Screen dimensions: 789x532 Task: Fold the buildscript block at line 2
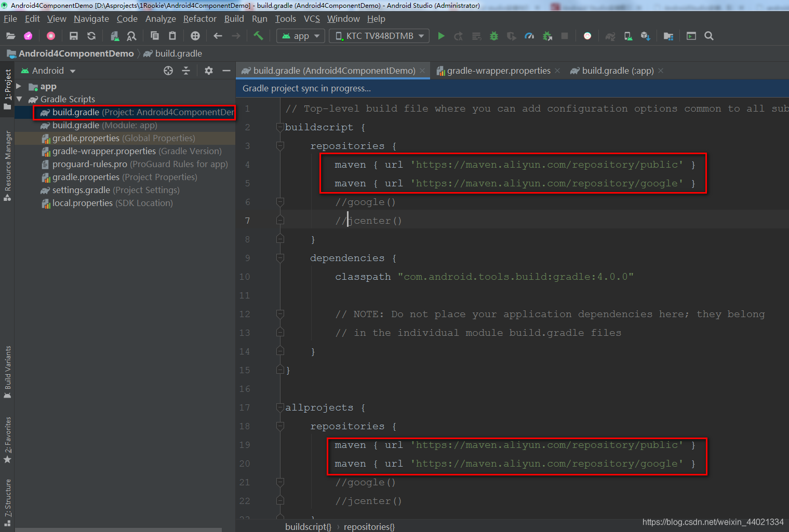280,127
